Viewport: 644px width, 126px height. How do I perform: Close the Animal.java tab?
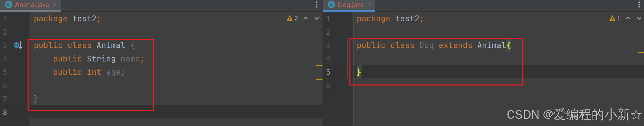[54, 5]
